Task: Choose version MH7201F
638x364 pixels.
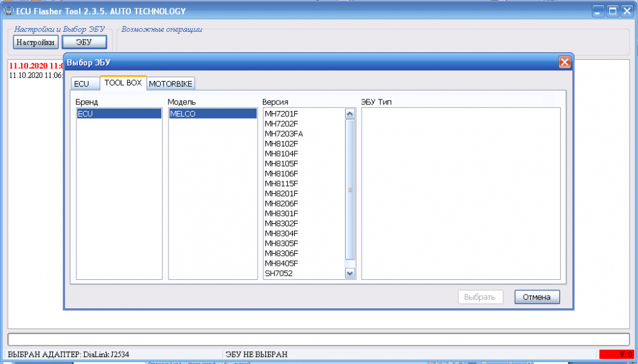Action: click(281, 113)
